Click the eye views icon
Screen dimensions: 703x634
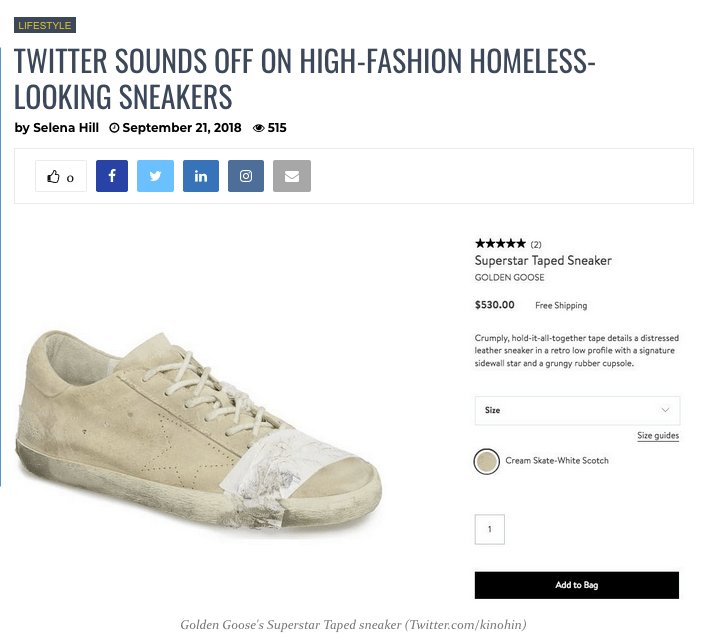coord(258,128)
